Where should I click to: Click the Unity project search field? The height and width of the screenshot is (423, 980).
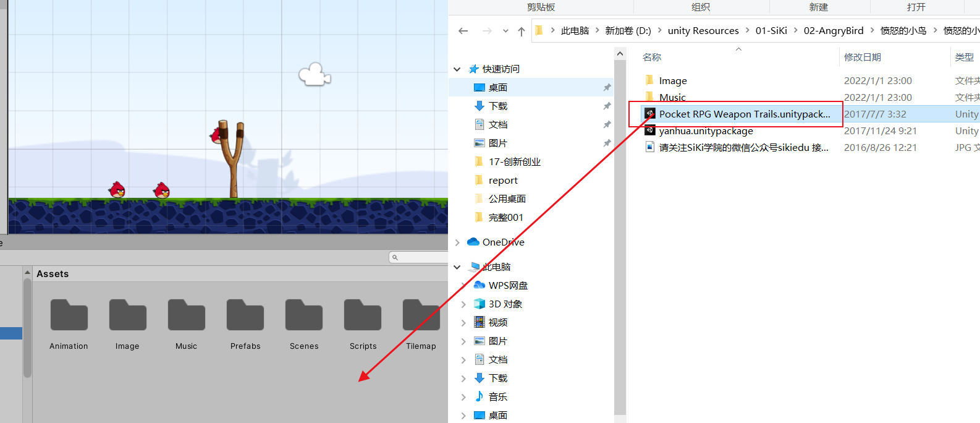tap(418, 257)
